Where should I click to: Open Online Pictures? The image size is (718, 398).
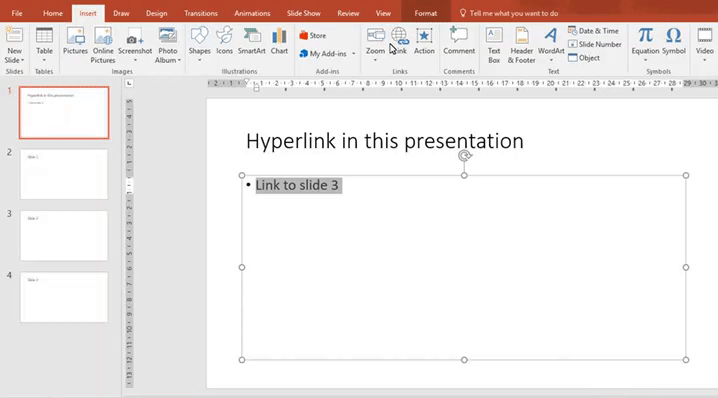tap(103, 45)
